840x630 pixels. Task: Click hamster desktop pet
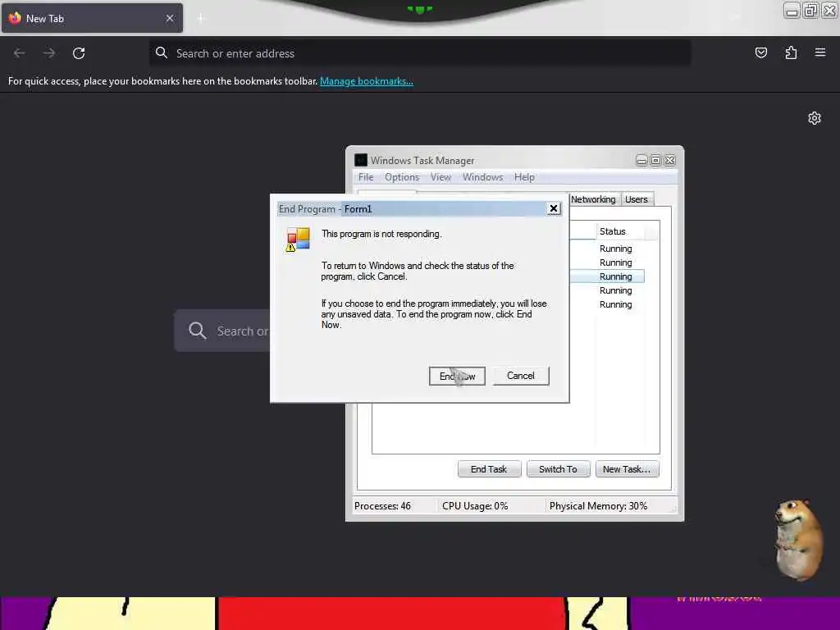[x=797, y=539]
